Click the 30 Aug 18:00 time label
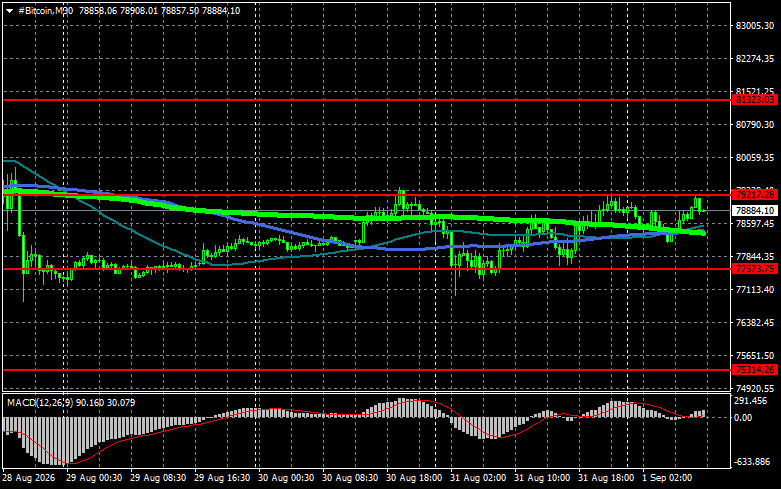This screenshot has width=781, height=489. (414, 478)
